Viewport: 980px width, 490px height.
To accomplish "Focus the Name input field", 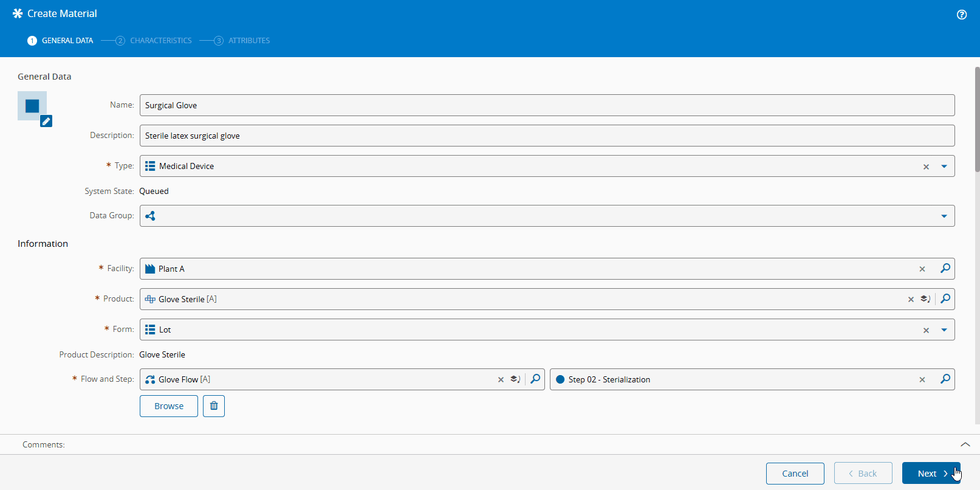I will pyautogui.click(x=547, y=105).
